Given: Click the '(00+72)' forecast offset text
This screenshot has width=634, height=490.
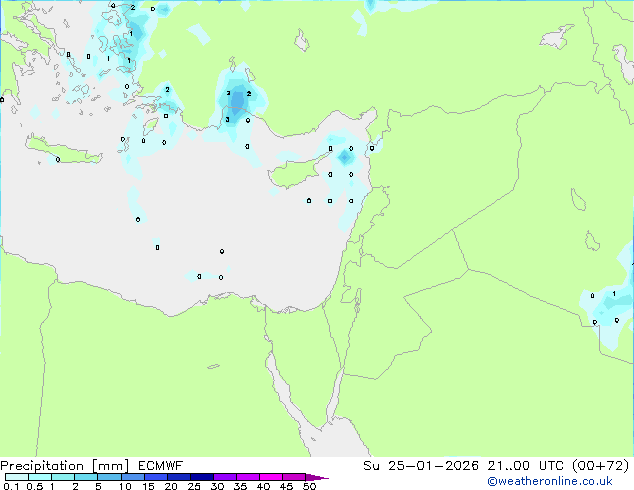Looking at the screenshot, I should [601, 466].
